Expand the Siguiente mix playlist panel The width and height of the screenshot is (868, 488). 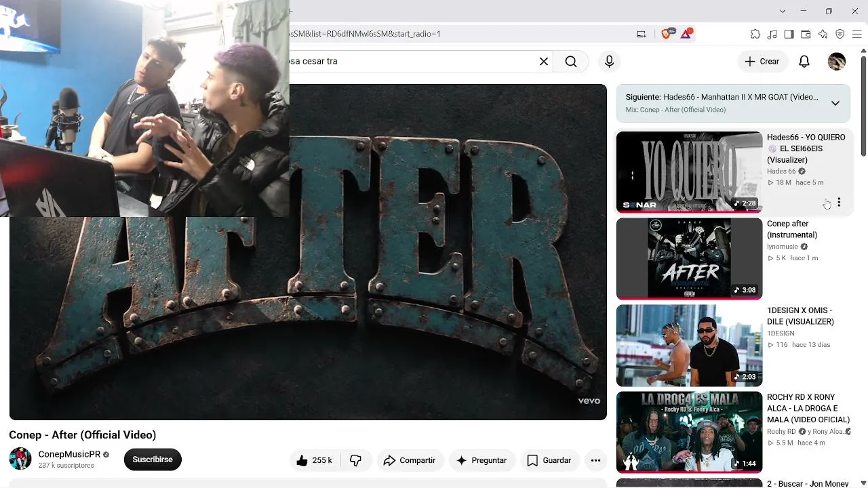pos(835,103)
